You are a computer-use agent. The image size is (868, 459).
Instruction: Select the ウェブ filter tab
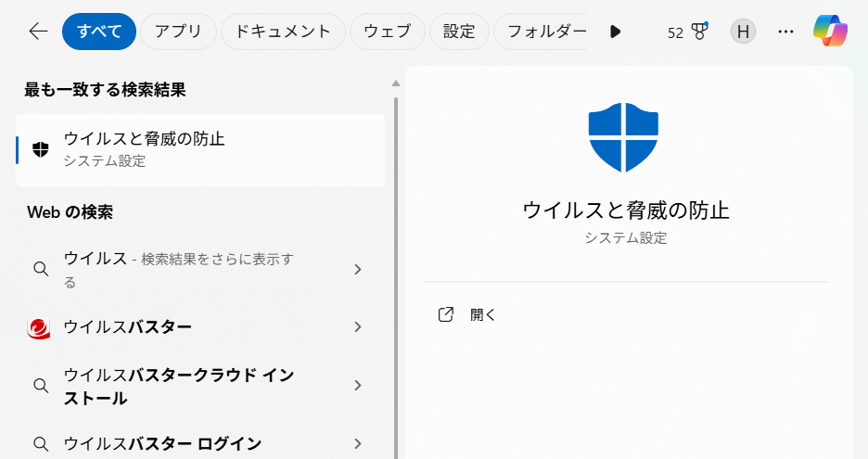388,32
